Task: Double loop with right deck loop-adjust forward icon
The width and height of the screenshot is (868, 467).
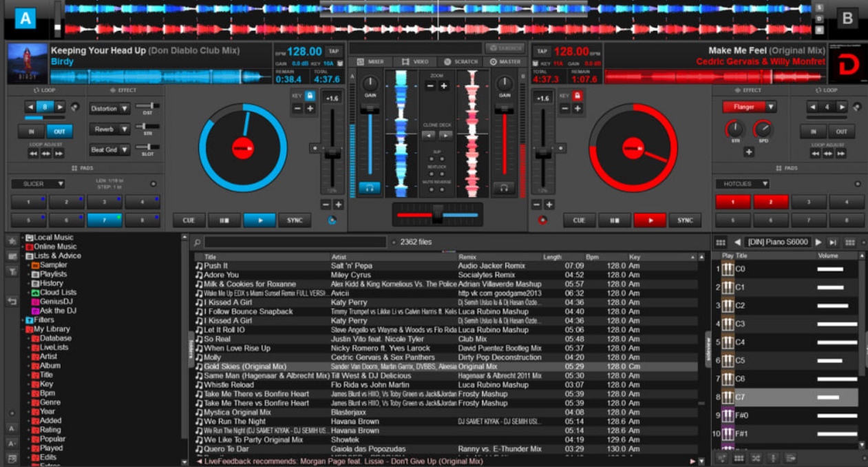Action: (842, 154)
